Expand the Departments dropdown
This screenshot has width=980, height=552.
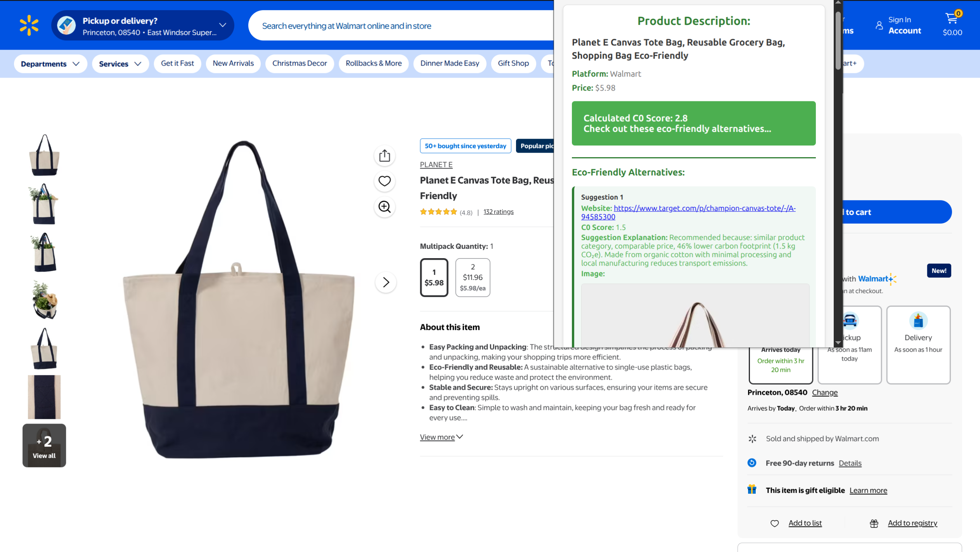coord(50,64)
